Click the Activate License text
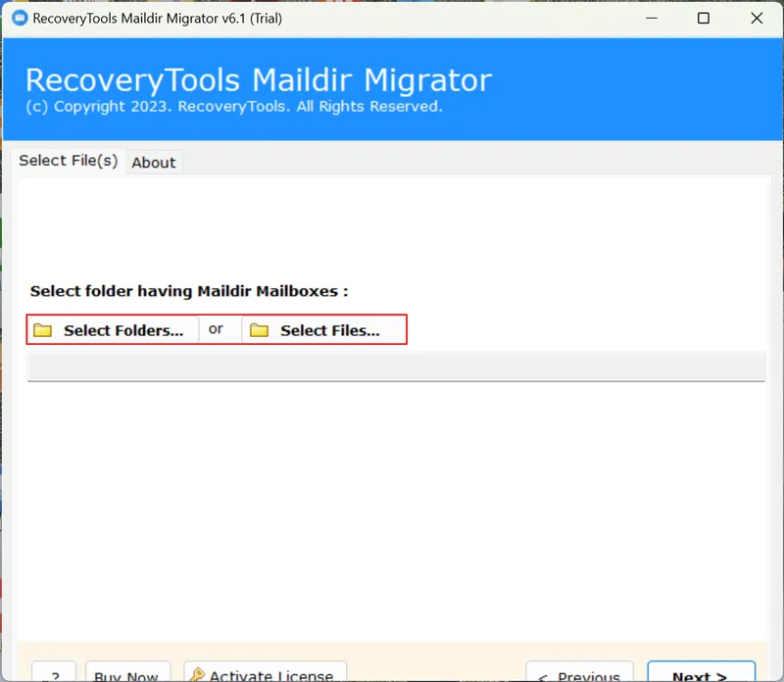The image size is (784, 682). coord(271,674)
